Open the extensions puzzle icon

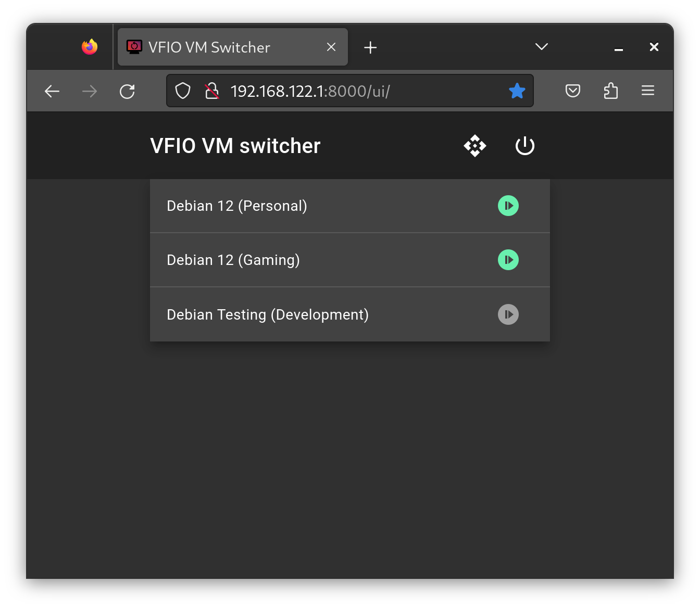tap(610, 91)
